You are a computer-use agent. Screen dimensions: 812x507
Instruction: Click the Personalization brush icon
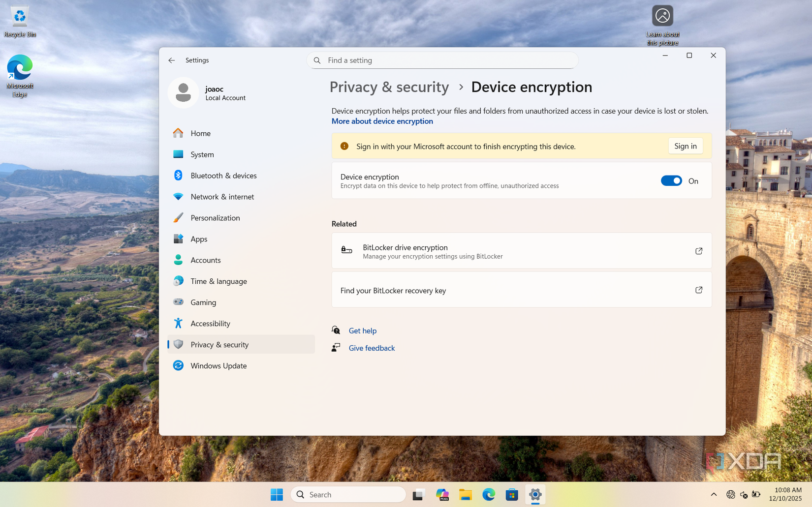point(178,217)
